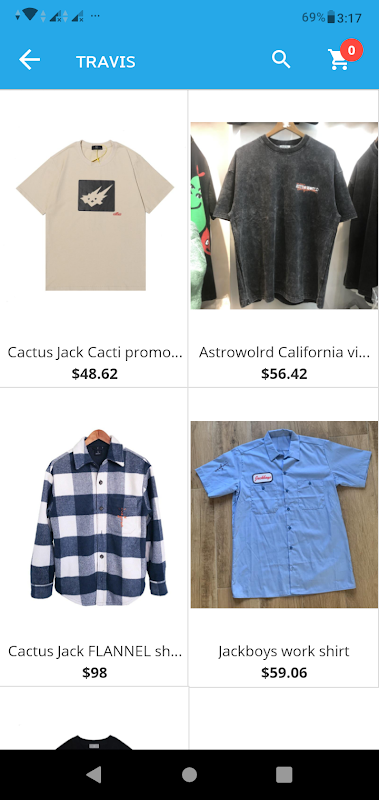The width and height of the screenshot is (379, 800).
Task: Open the gray Astroworld California tee image
Action: coord(284,215)
